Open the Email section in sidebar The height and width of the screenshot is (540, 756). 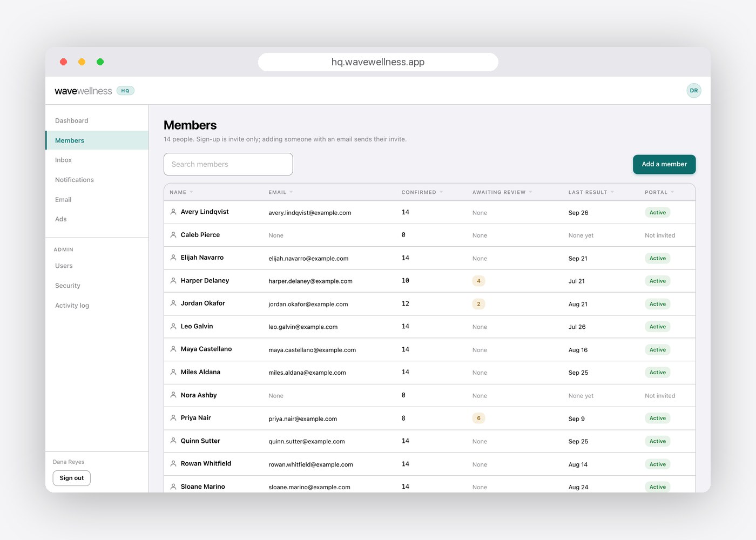97,199
